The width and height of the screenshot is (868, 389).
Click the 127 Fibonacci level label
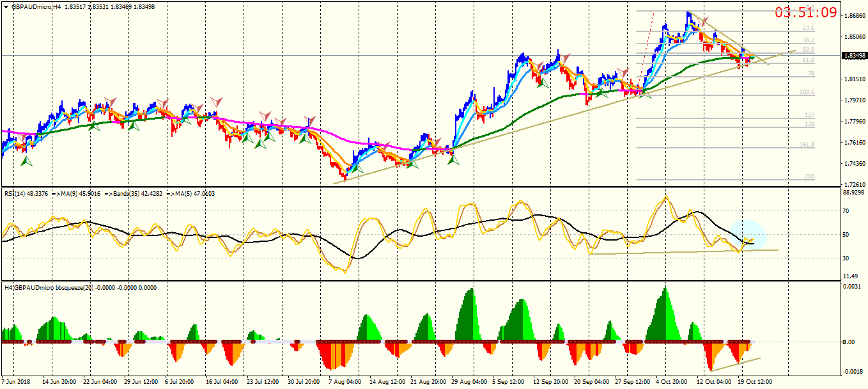[810, 115]
